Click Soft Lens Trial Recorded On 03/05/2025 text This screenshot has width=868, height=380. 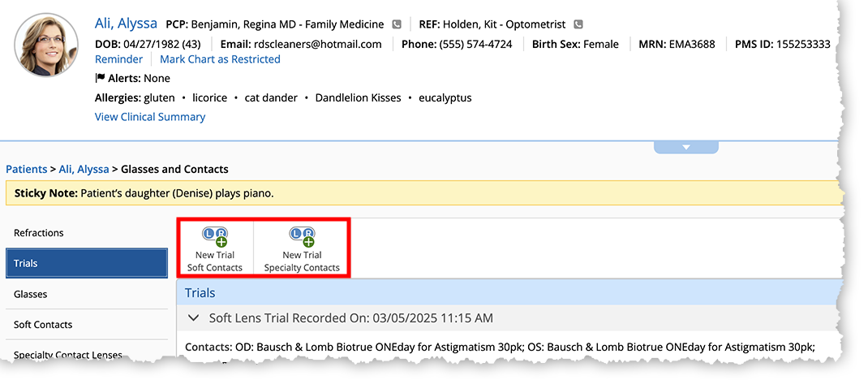point(351,318)
